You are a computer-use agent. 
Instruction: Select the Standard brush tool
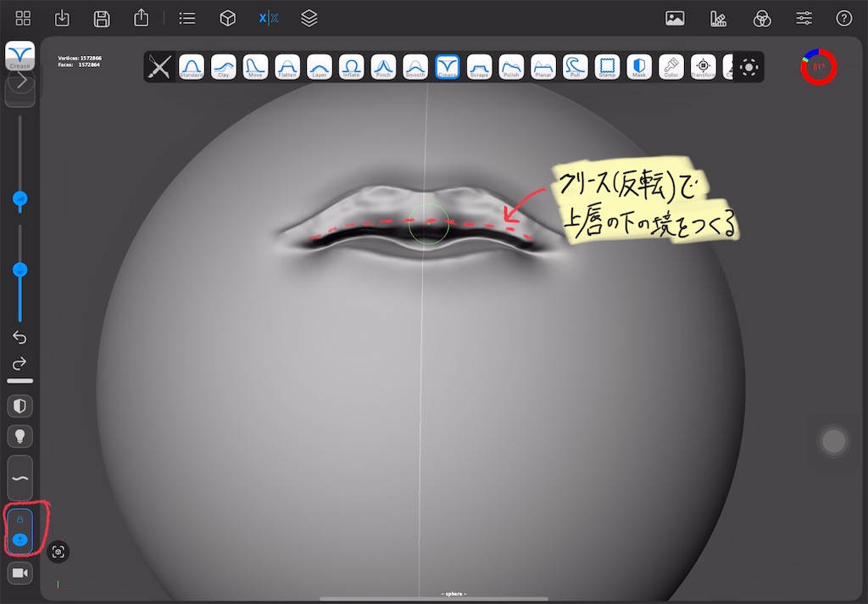pyautogui.click(x=192, y=66)
